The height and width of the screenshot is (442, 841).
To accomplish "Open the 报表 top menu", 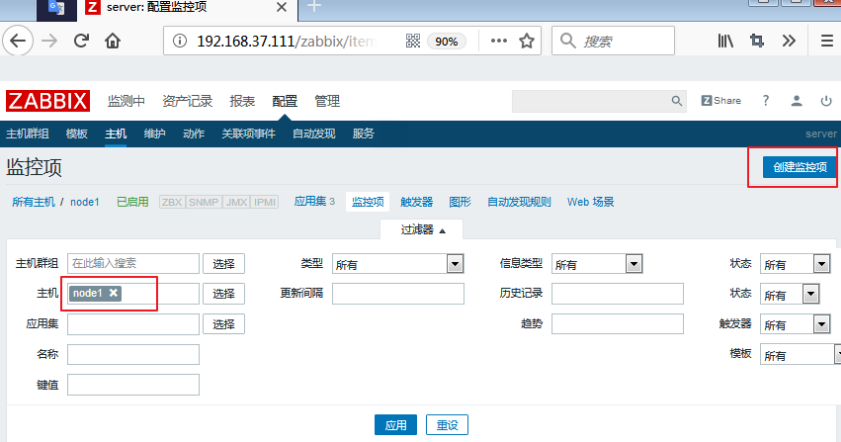I will pos(242,101).
